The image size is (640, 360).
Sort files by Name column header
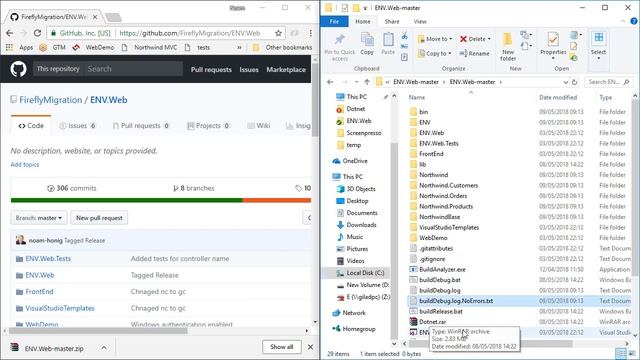[x=417, y=98]
